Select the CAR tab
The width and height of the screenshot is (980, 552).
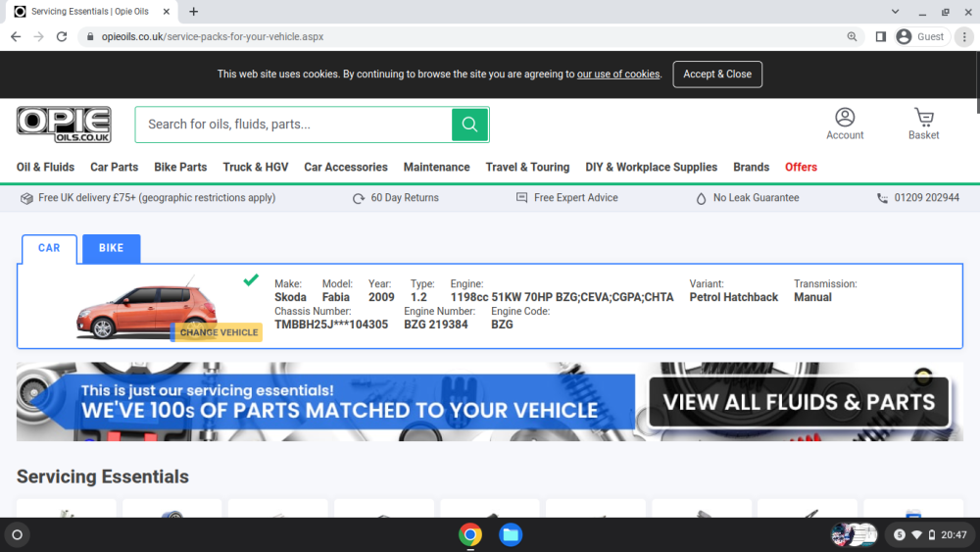pyautogui.click(x=49, y=248)
